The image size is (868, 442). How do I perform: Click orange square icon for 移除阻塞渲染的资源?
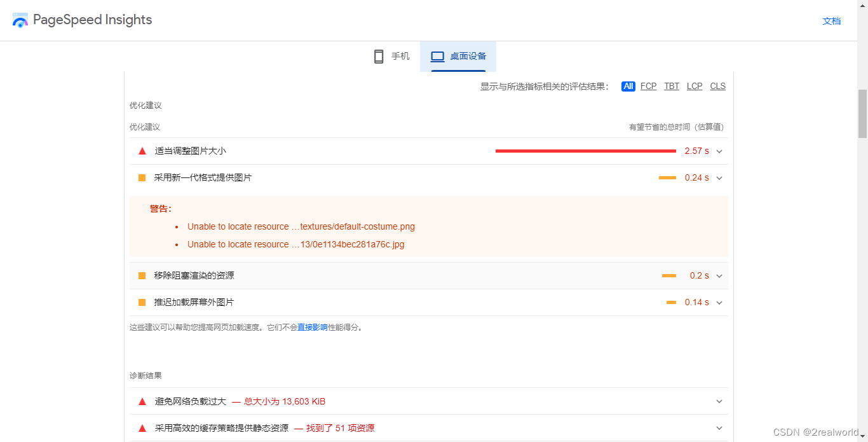pos(142,275)
